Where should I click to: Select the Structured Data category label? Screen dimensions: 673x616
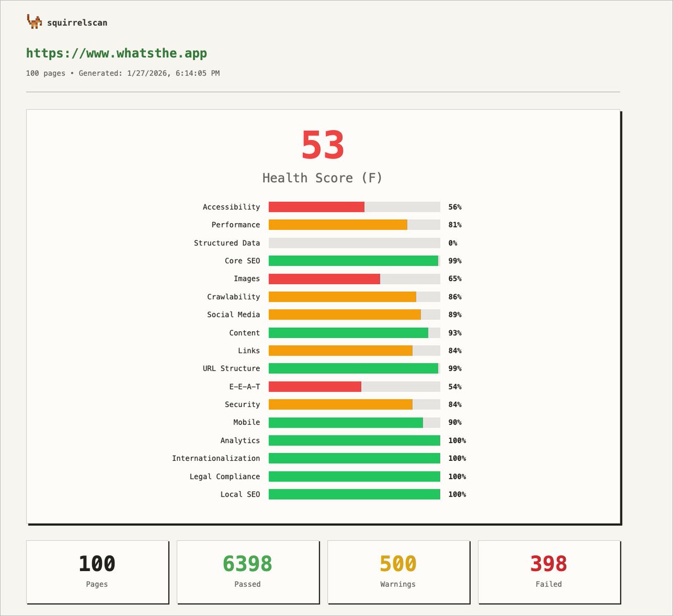coord(227,243)
